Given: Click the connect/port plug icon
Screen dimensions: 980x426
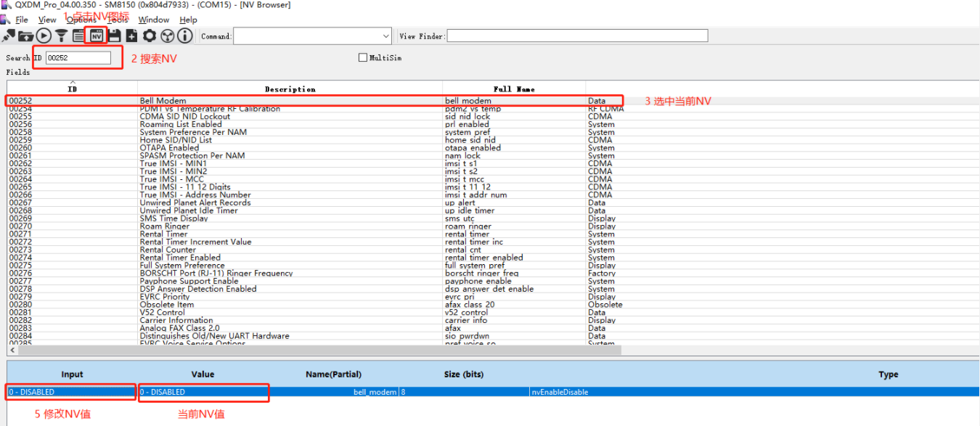Looking at the screenshot, I should [x=9, y=35].
